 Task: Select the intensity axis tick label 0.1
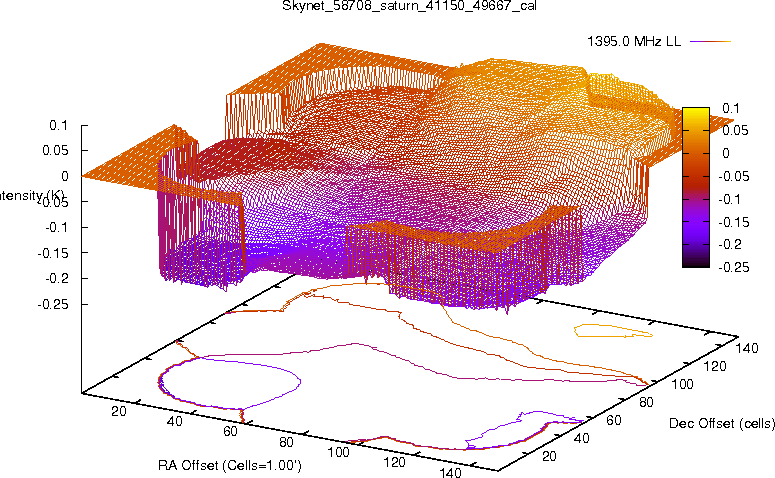point(58,126)
